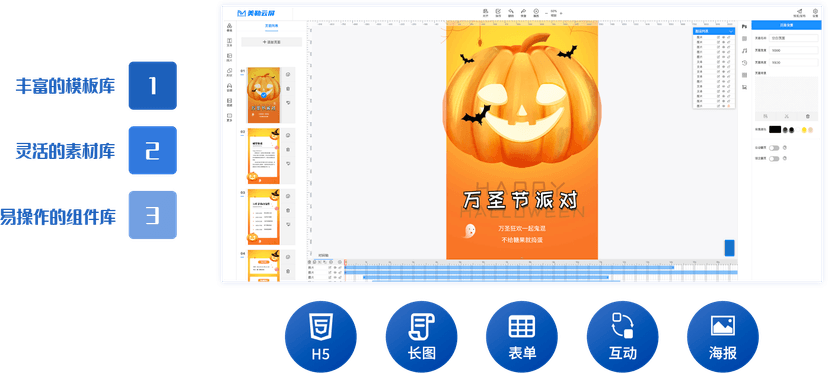This screenshot has height=373, width=828.
Task: Toggle the first switch in page settings
Action: [774, 148]
